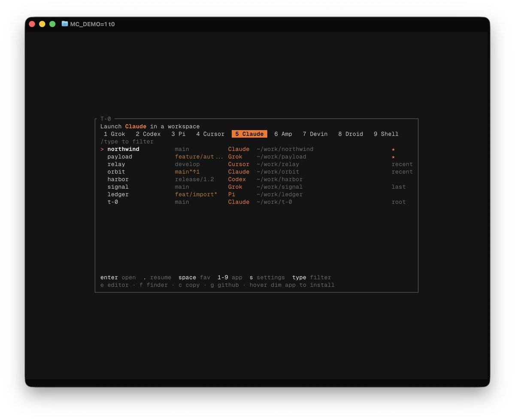
Task: Click the ~/work/relay path
Action: tap(278, 164)
